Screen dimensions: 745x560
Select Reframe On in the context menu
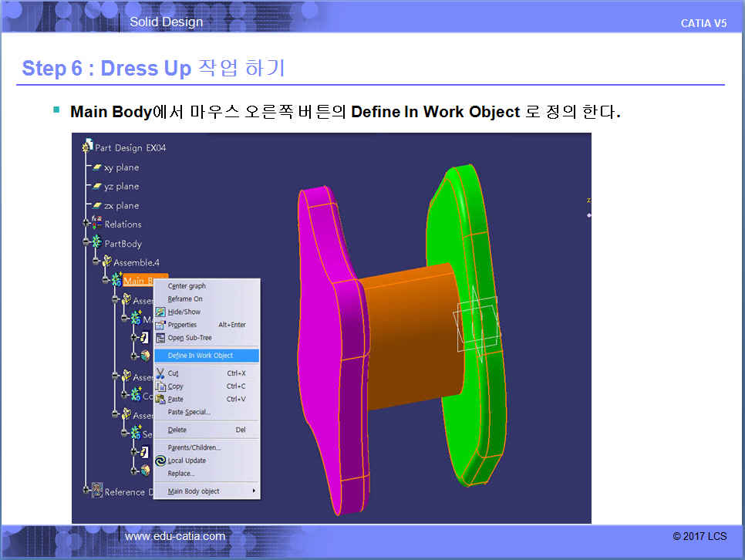click(185, 299)
